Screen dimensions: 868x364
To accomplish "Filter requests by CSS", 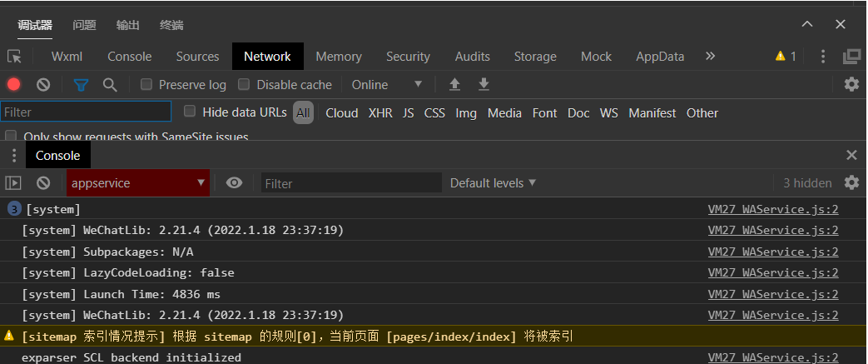I will click(434, 113).
